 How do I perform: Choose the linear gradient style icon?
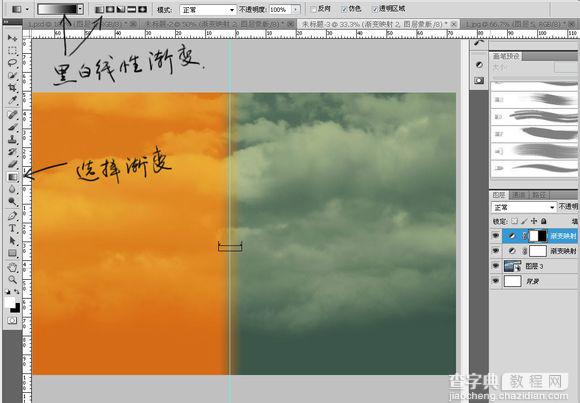(99, 9)
